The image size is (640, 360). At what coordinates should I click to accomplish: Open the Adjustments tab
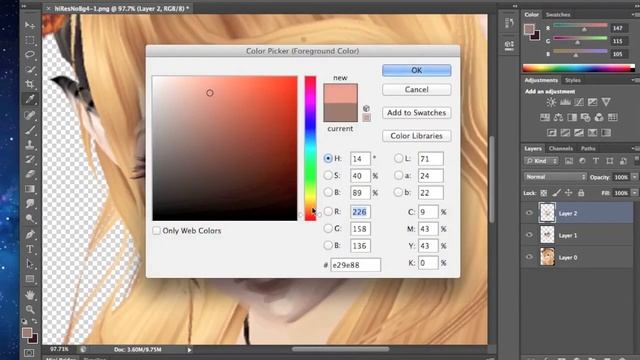pos(541,80)
